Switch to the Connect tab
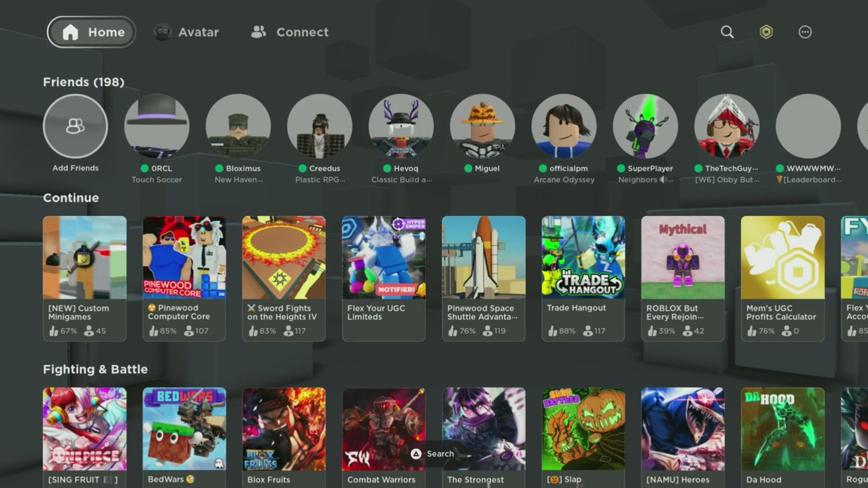 [x=289, y=32]
